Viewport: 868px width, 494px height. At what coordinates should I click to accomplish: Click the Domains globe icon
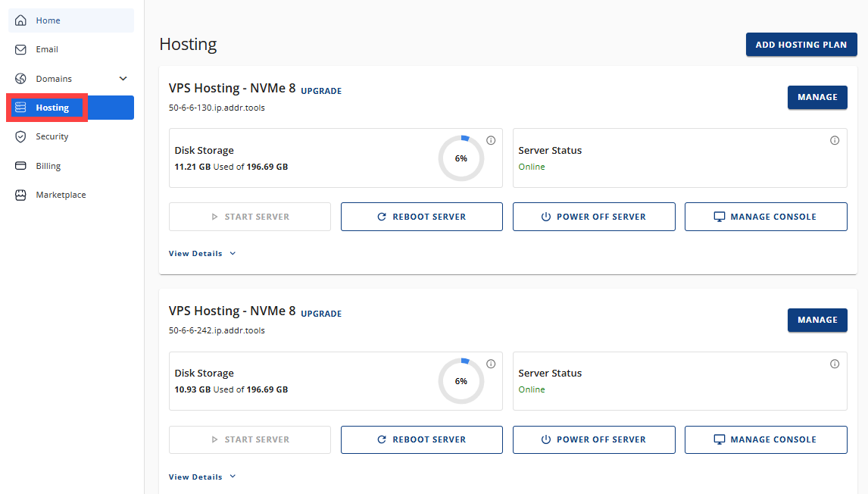pyautogui.click(x=20, y=79)
